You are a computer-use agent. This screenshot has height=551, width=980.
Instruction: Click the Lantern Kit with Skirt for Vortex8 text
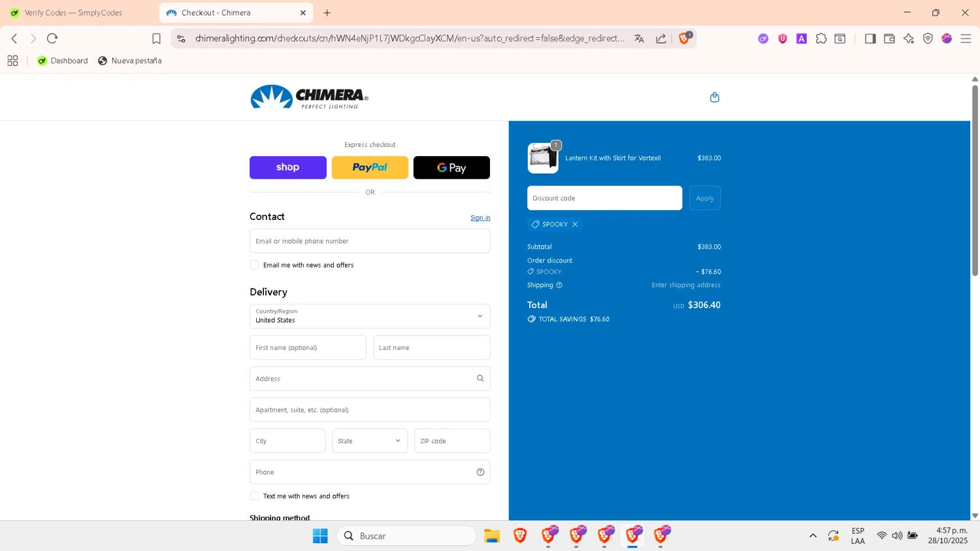point(613,158)
